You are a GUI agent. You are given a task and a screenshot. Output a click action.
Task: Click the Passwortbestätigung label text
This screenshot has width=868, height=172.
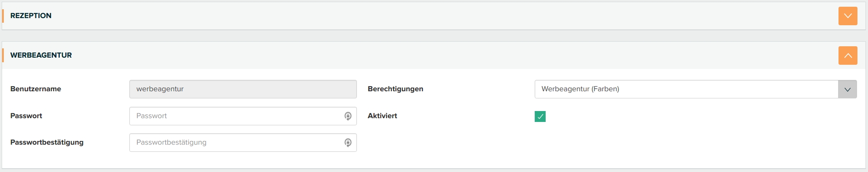click(47, 142)
